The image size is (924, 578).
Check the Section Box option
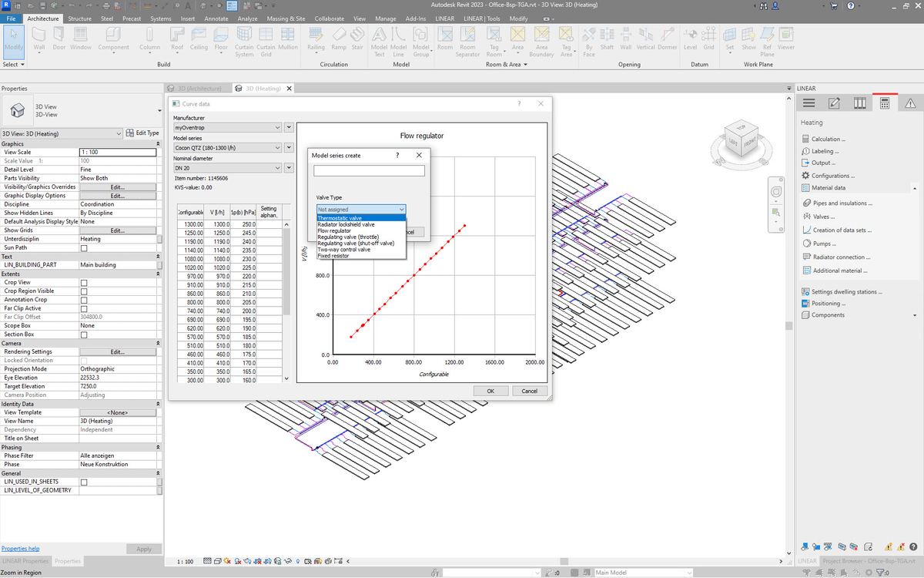tap(84, 334)
